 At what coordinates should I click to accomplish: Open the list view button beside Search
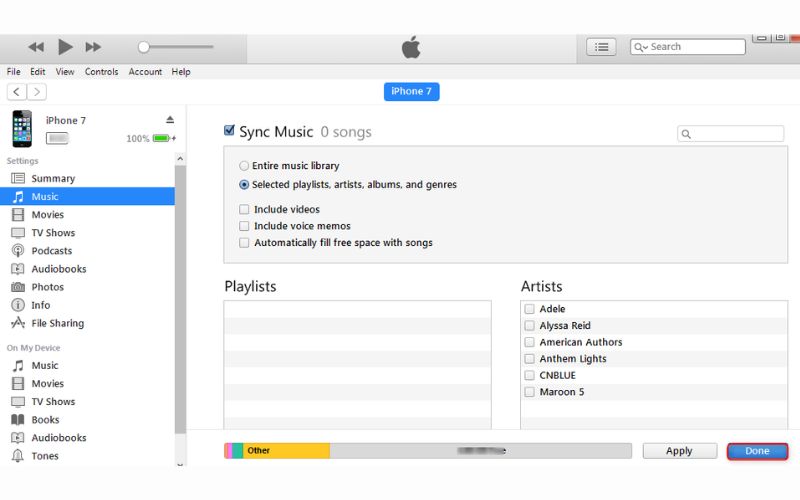[601, 47]
